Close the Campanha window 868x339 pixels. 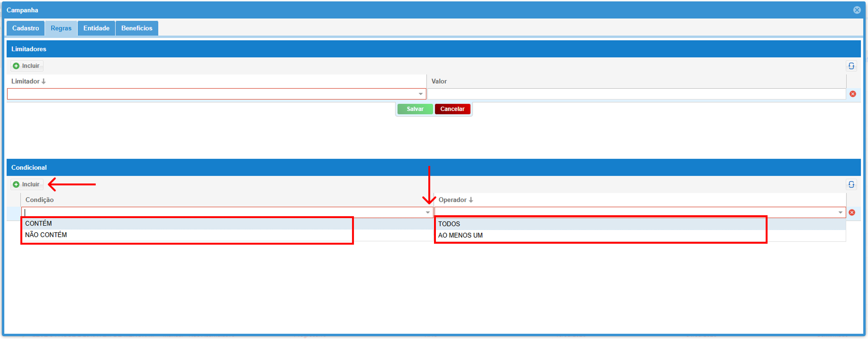(857, 10)
